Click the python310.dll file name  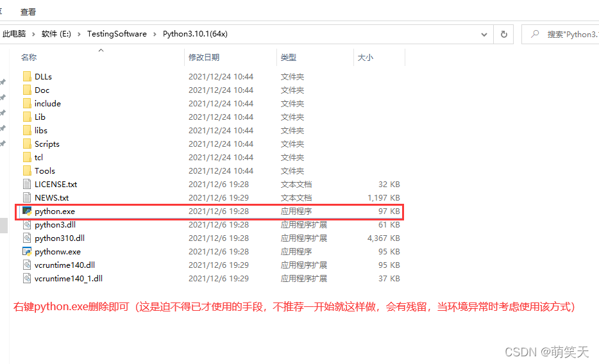[x=60, y=238]
